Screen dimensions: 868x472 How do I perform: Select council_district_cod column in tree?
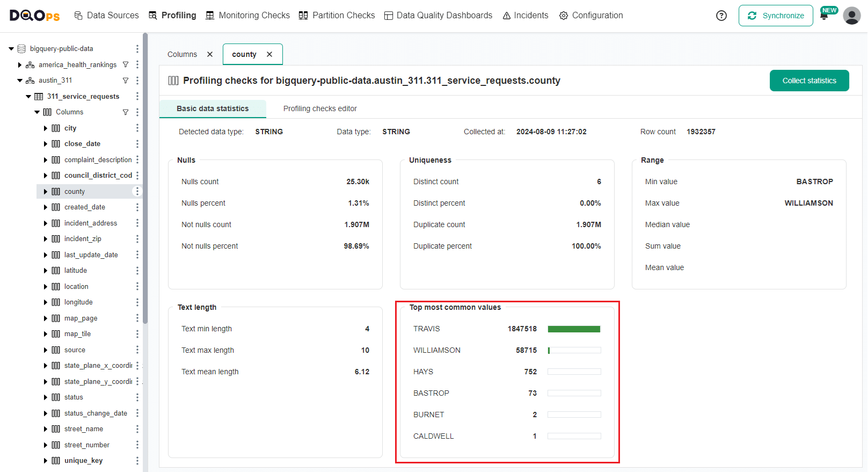pos(98,176)
